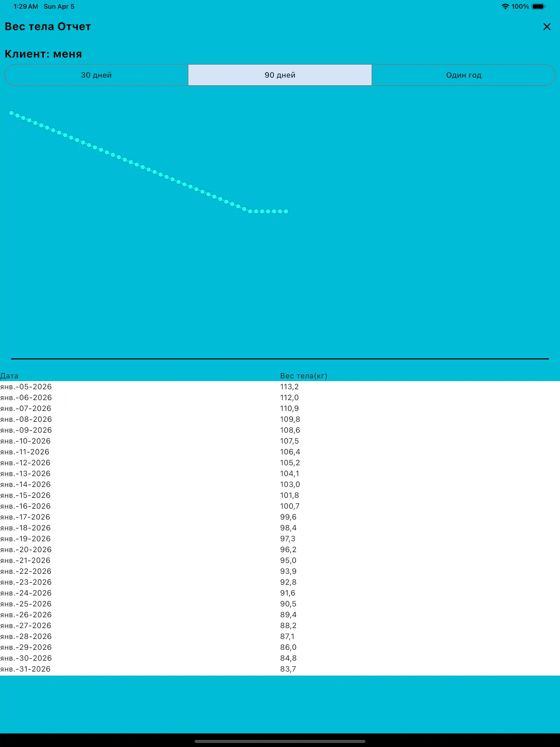560x747 pixels.
Task: Select the 90 дней segment
Action: (x=280, y=75)
